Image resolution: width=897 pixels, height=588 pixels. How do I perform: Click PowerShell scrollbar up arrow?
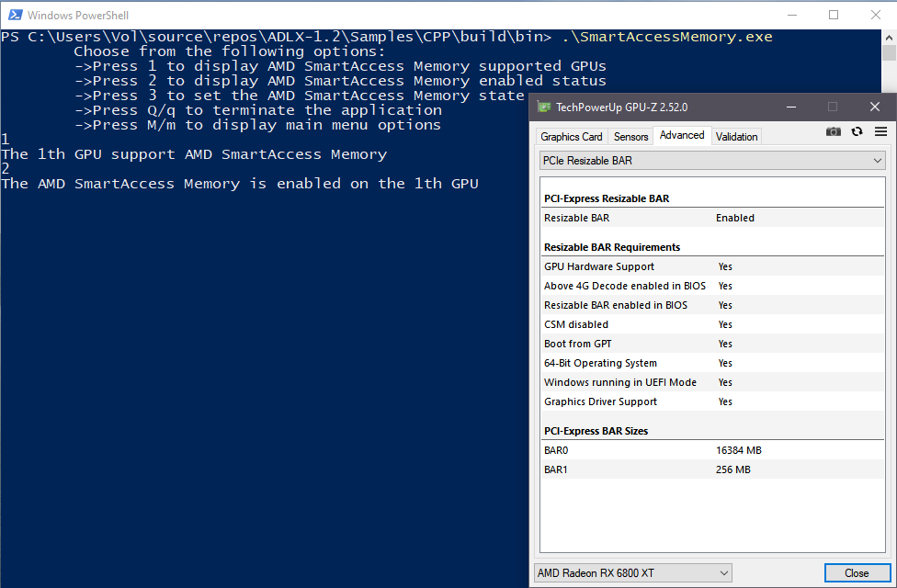click(x=889, y=38)
